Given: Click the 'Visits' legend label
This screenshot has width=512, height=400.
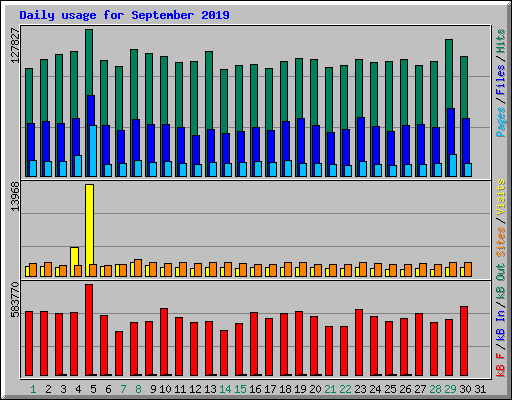Looking at the screenshot, I should [501, 197].
